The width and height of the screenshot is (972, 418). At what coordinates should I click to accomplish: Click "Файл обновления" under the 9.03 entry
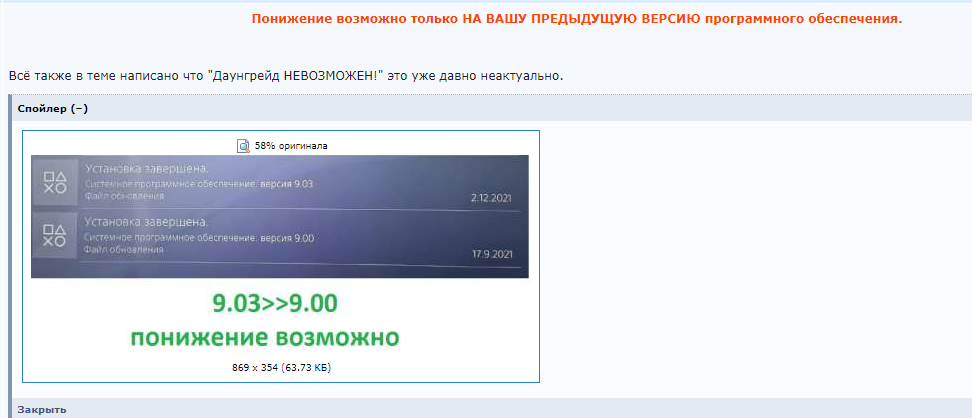tap(124, 196)
